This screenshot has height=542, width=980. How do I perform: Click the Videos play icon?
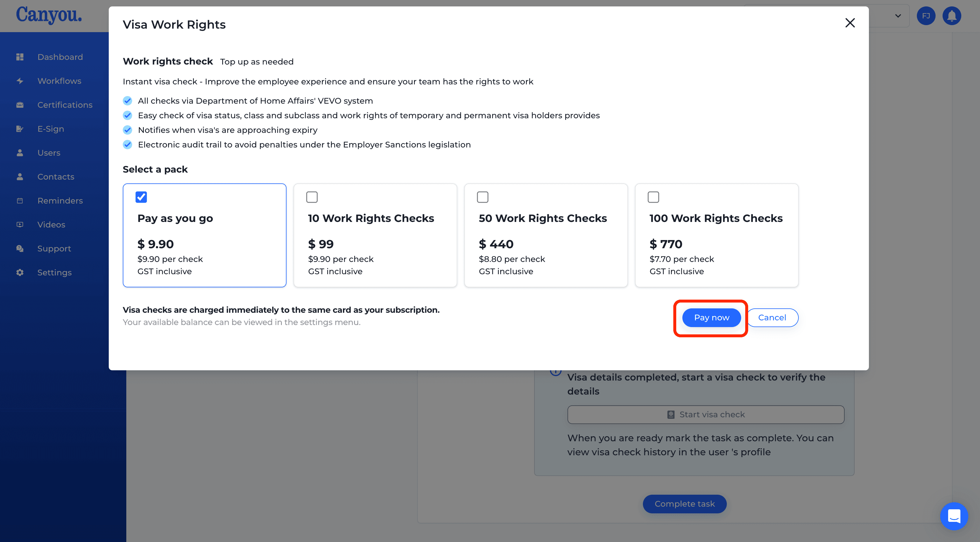point(20,225)
